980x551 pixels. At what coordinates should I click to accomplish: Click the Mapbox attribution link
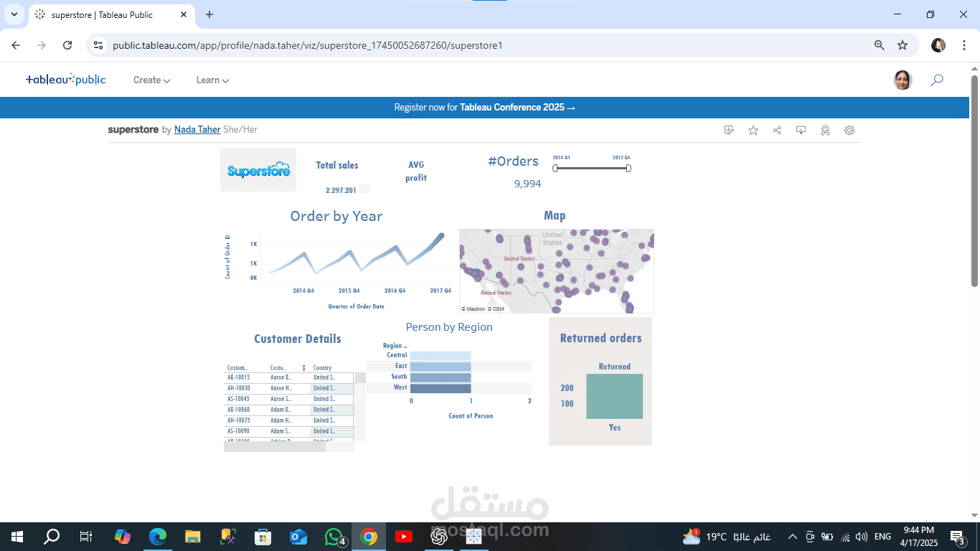click(473, 309)
